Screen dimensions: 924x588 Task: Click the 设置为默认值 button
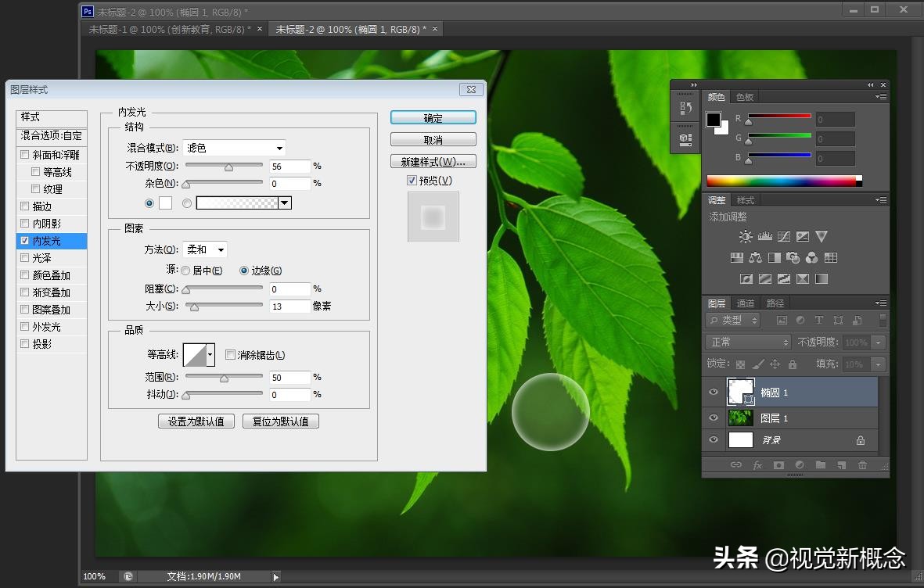[x=196, y=421]
